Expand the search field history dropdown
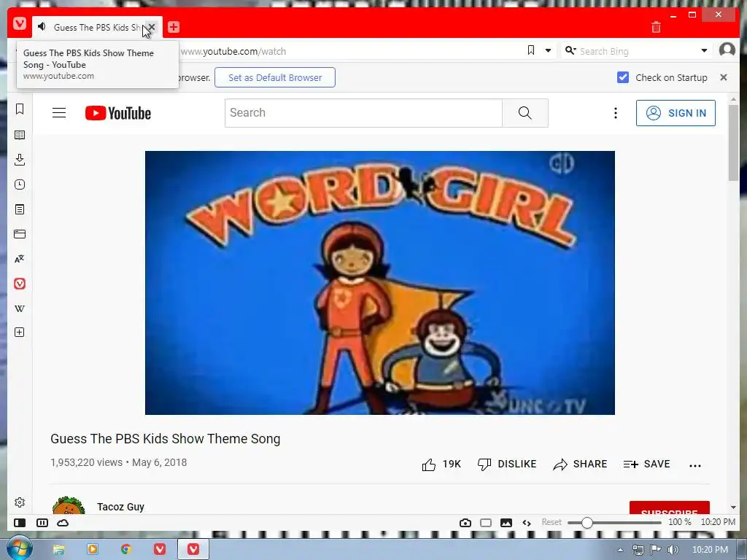This screenshot has width=747, height=560. [x=704, y=50]
